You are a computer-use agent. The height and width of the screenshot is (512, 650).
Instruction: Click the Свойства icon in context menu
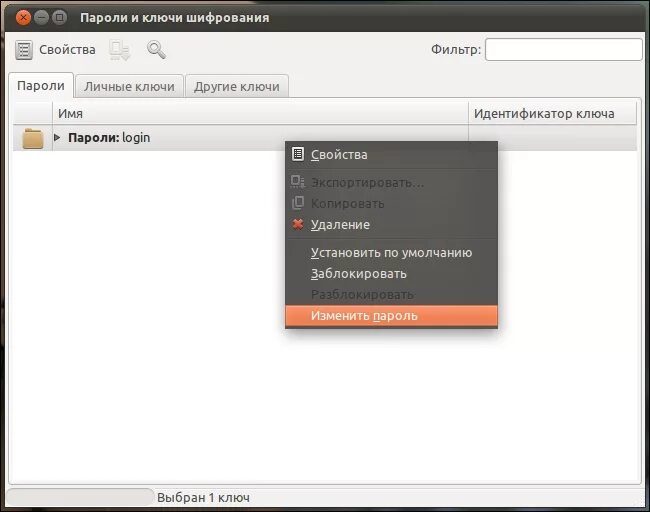pyautogui.click(x=298, y=154)
